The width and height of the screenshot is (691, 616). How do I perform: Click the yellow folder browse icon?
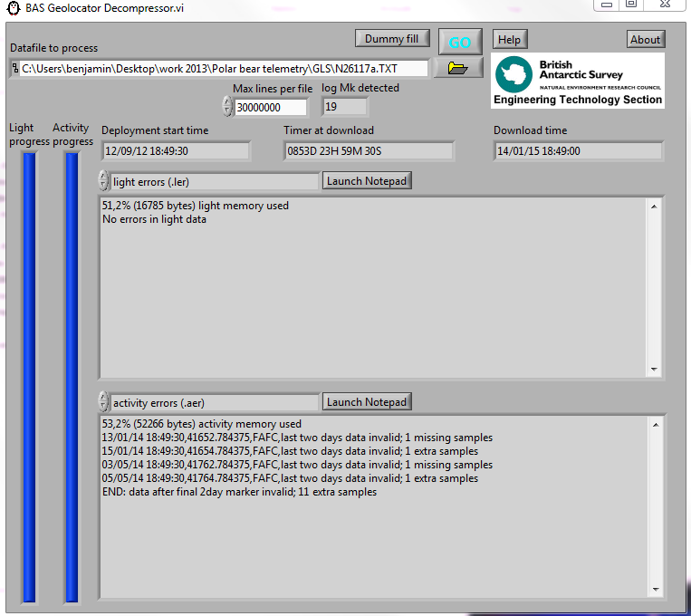(458, 68)
